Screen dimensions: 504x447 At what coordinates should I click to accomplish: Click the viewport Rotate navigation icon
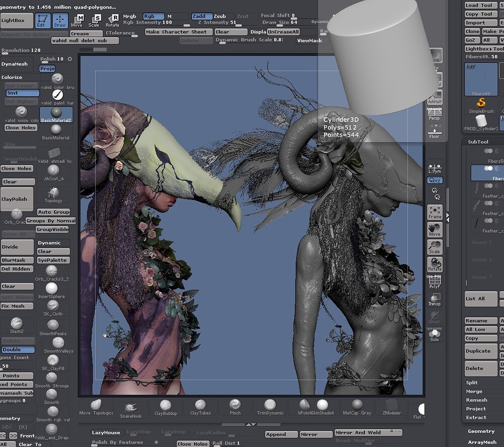(434, 264)
